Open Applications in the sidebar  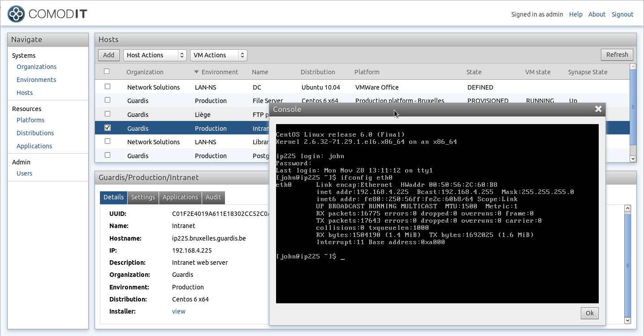pyautogui.click(x=34, y=146)
